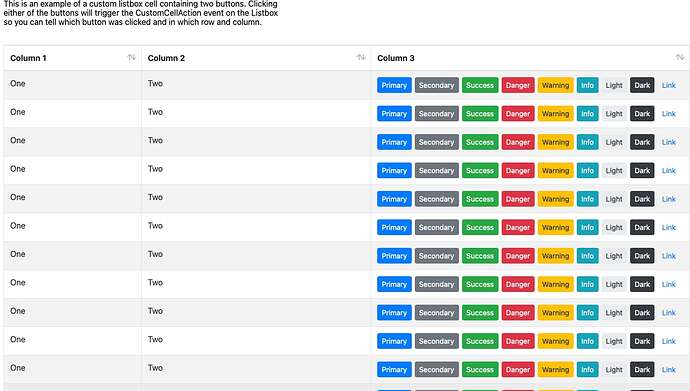The width and height of the screenshot is (690, 391).
Task: Hit Info button in the tenth row
Action: coord(587,341)
